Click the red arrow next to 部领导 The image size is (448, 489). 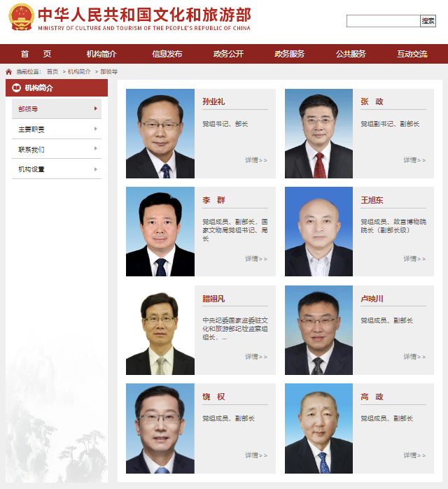tap(95, 108)
